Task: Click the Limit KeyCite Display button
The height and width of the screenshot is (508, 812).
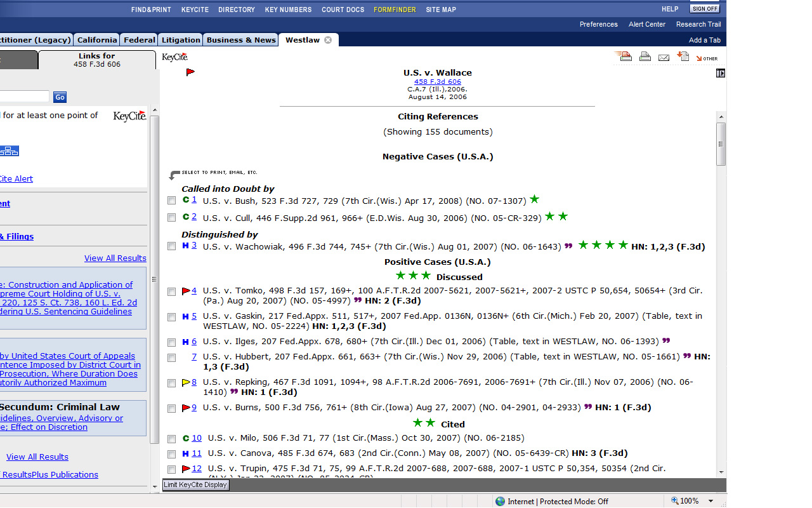Action: point(195,485)
